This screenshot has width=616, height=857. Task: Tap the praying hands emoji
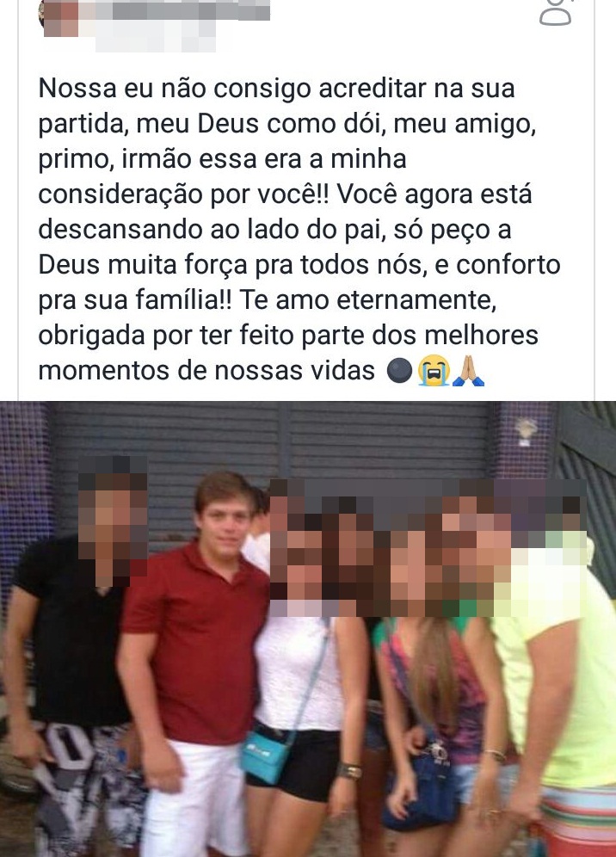468,371
